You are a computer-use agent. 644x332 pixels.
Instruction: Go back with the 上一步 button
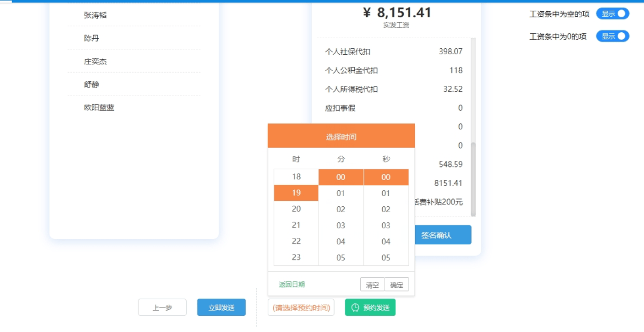[162, 308]
